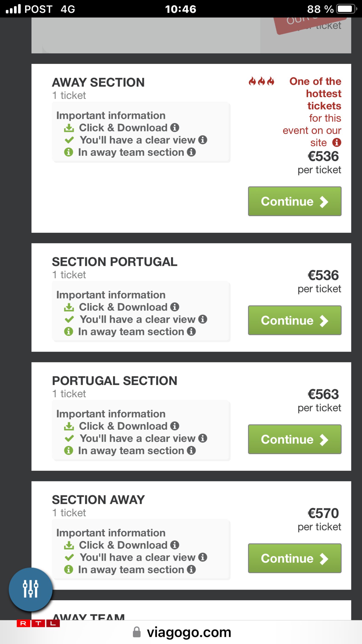
Task: Tap the three flames hot-ticket icon
Action: [261, 81]
